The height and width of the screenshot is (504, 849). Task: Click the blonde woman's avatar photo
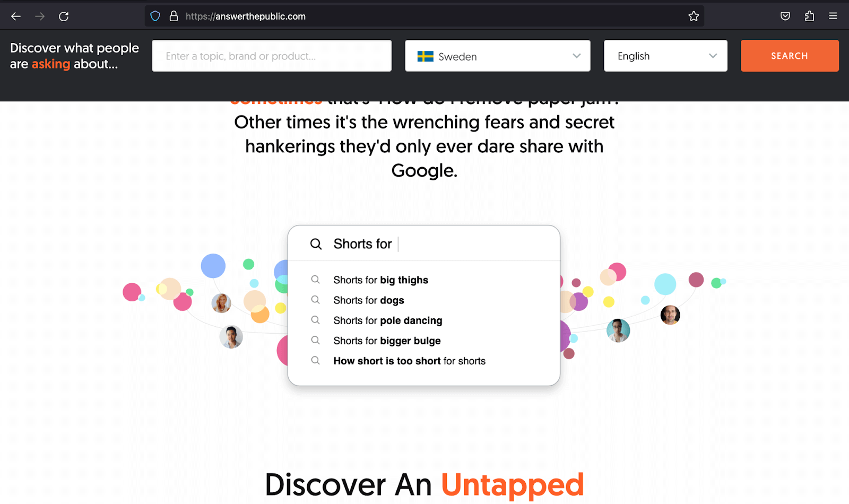coord(221,303)
